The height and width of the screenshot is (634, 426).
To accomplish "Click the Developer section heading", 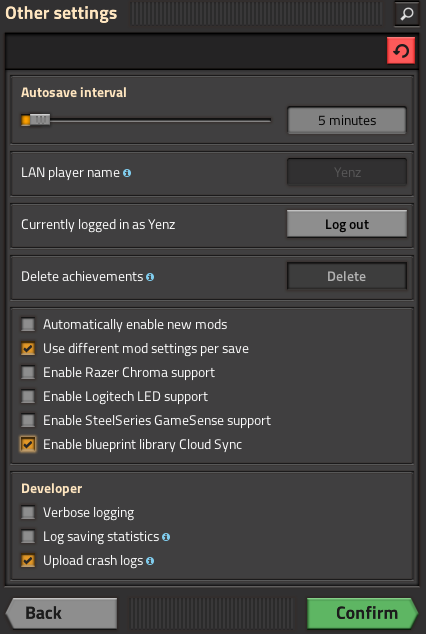I will pyautogui.click(x=51, y=488).
